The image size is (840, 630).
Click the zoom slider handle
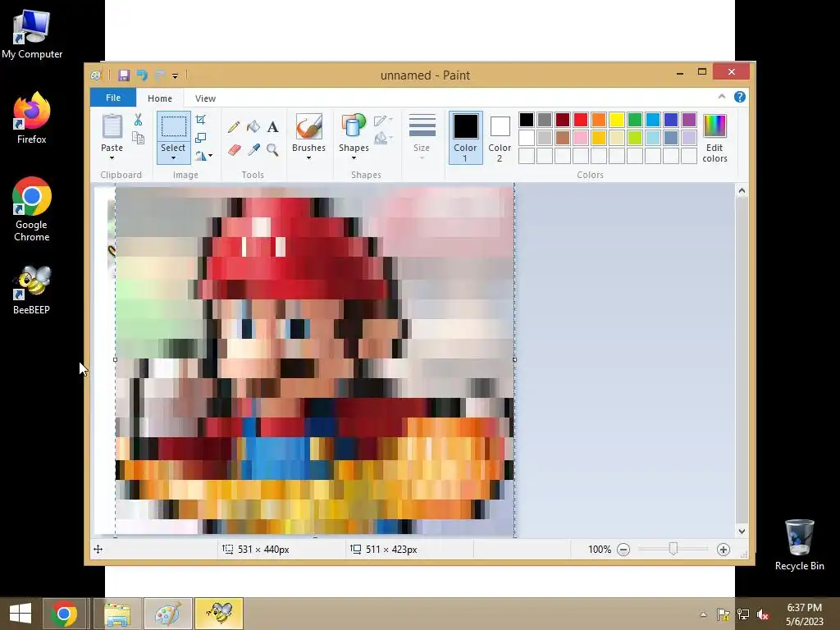tap(673, 549)
